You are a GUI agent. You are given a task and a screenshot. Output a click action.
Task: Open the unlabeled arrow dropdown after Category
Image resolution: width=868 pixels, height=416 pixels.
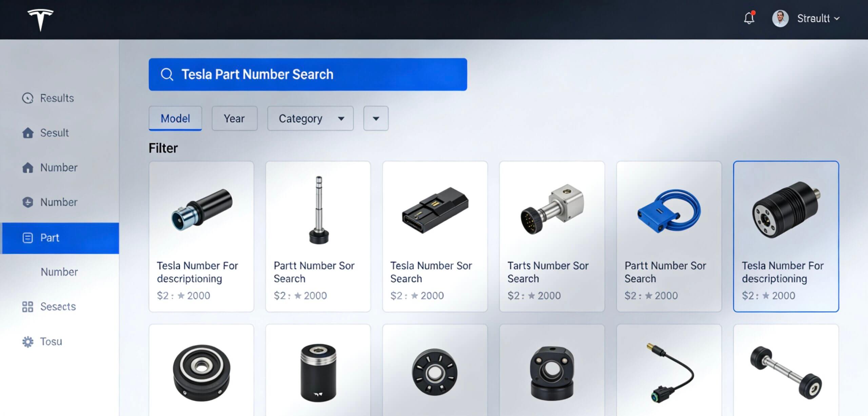[x=376, y=118]
